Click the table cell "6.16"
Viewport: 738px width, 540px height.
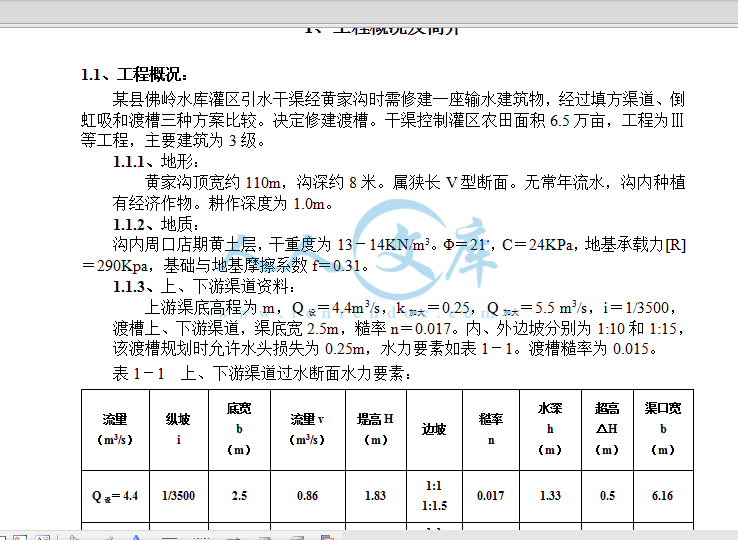[663, 496]
